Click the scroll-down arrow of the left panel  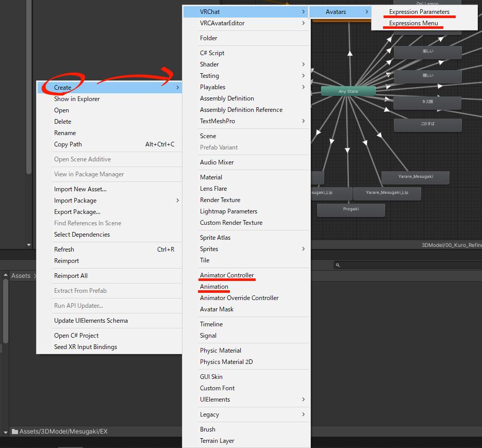pos(29,245)
